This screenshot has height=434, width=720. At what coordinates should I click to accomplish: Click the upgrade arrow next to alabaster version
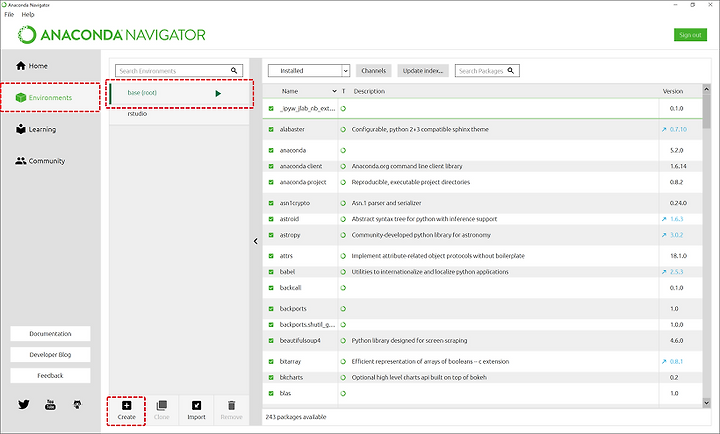pyautogui.click(x=664, y=130)
